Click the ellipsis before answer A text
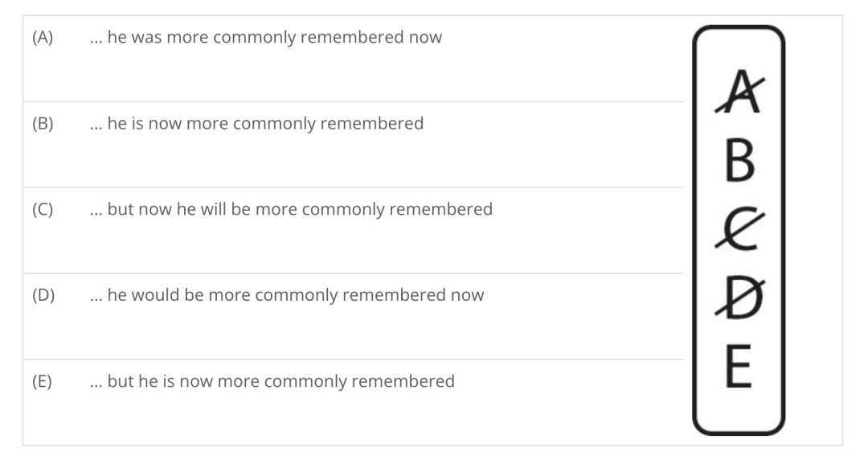Viewport: 868px width, 464px height. 96,42
